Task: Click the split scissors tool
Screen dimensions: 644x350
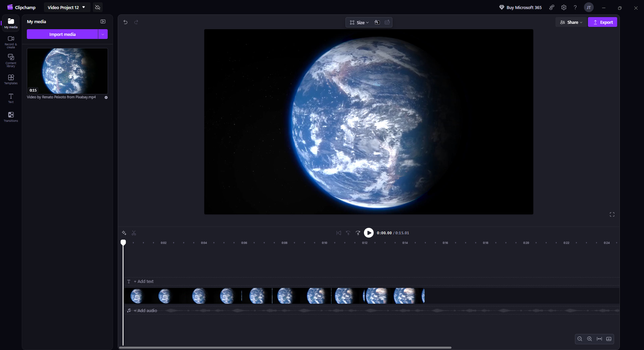Action: tap(134, 233)
